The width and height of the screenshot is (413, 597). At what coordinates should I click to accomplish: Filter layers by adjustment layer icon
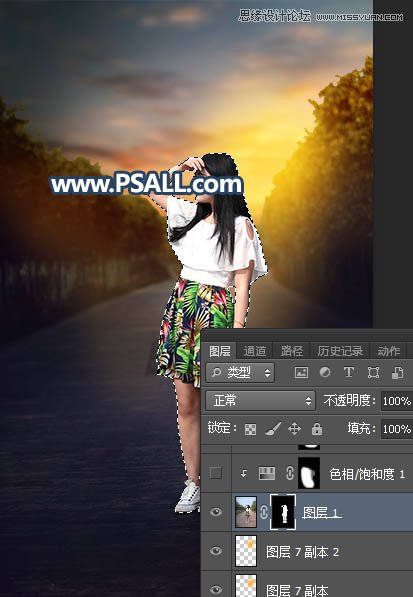(x=325, y=372)
